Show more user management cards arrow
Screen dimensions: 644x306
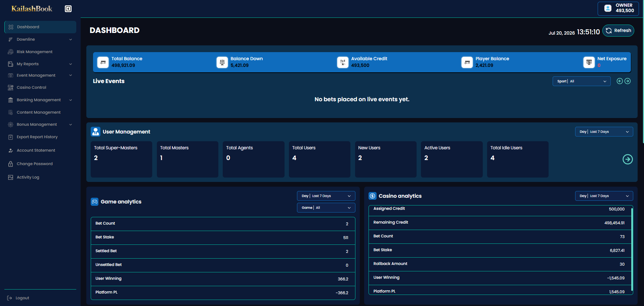pos(628,159)
